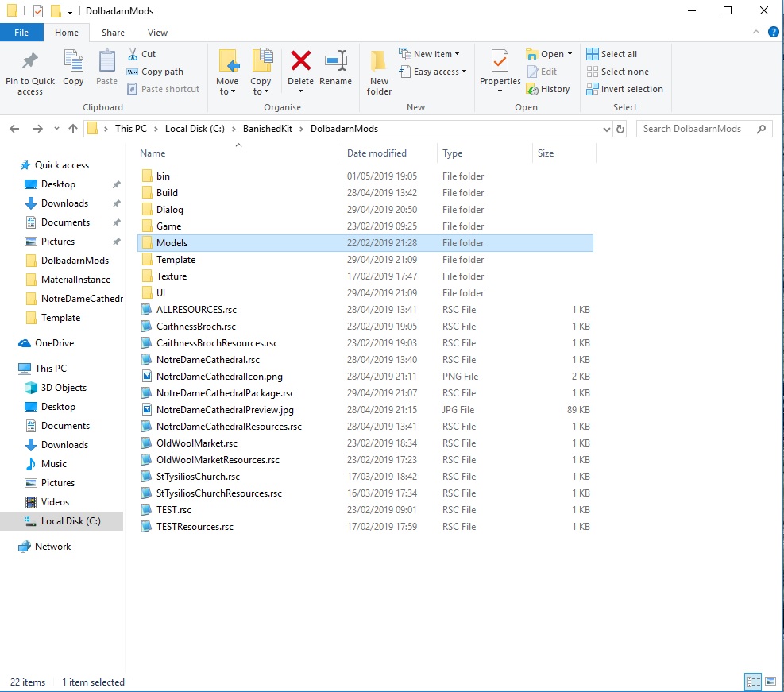784x692 pixels.
Task: Switch to details view button
Action: pos(753,681)
